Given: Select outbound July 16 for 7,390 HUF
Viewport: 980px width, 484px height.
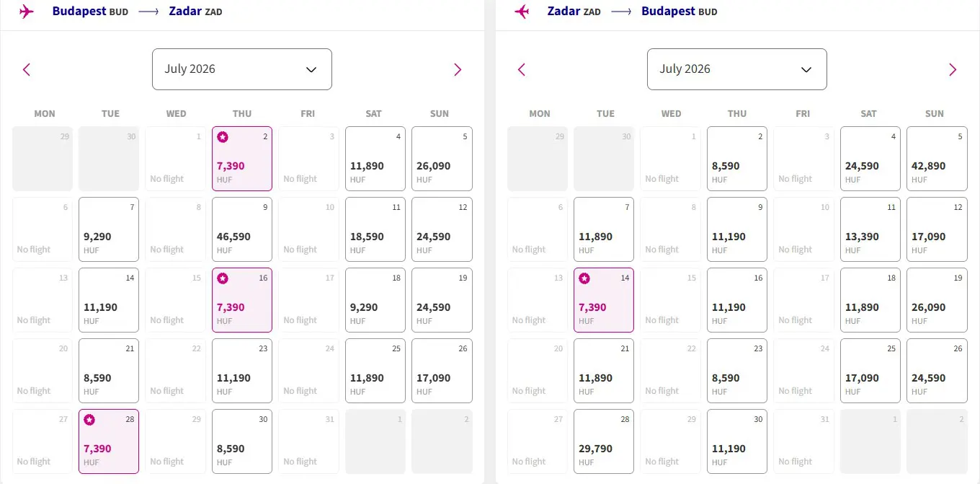Looking at the screenshot, I should (242, 300).
